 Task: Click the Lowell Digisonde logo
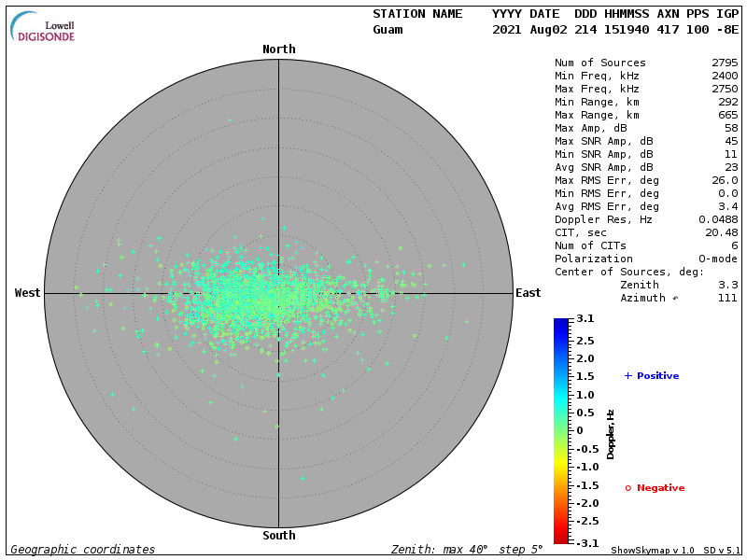(x=43, y=27)
